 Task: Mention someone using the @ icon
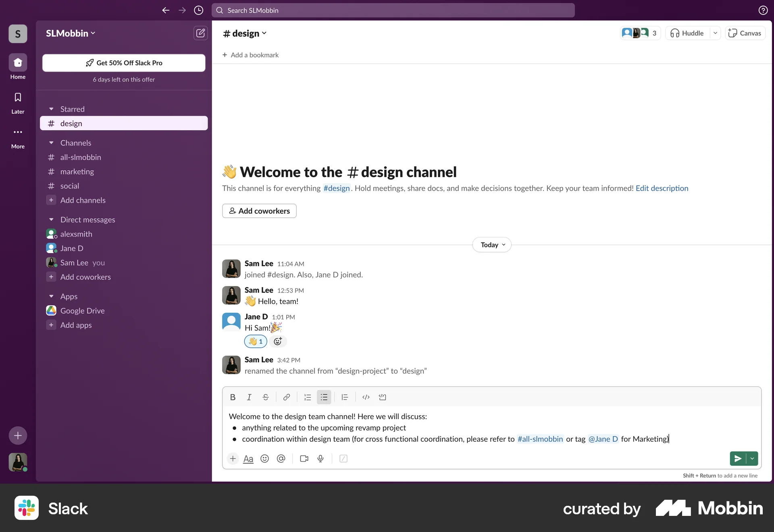(x=281, y=459)
